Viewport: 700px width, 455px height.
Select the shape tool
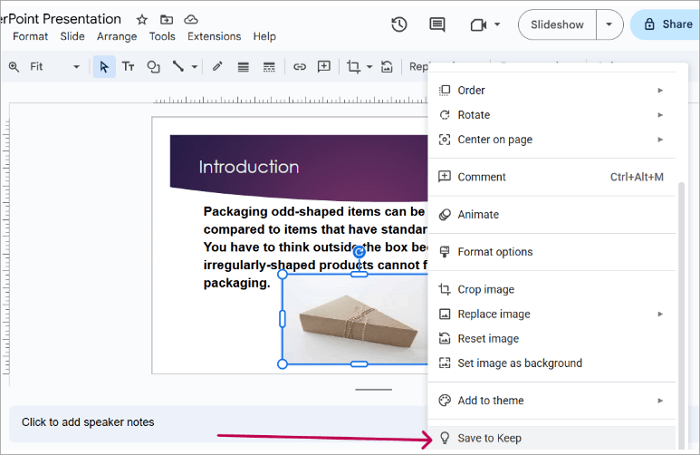tap(153, 67)
